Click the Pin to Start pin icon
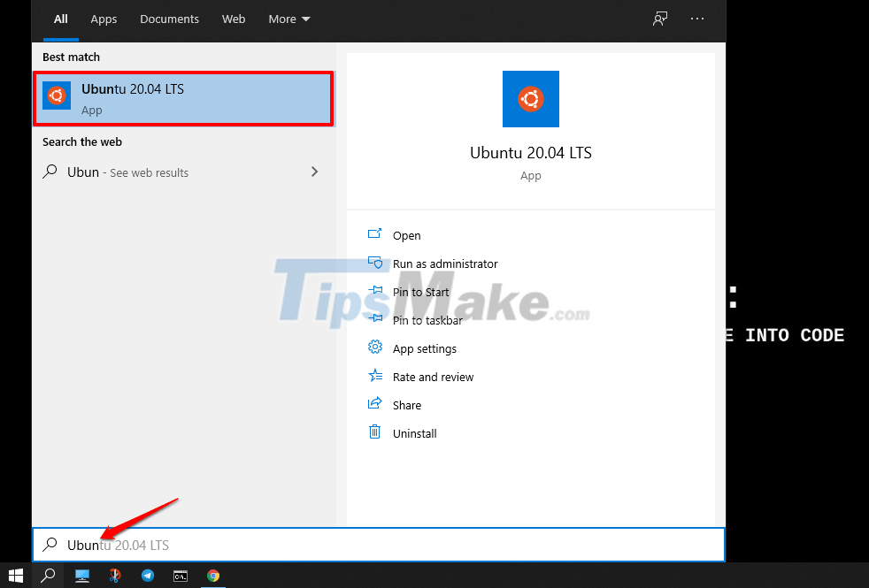Viewport: 869px width, 588px height. 375,292
